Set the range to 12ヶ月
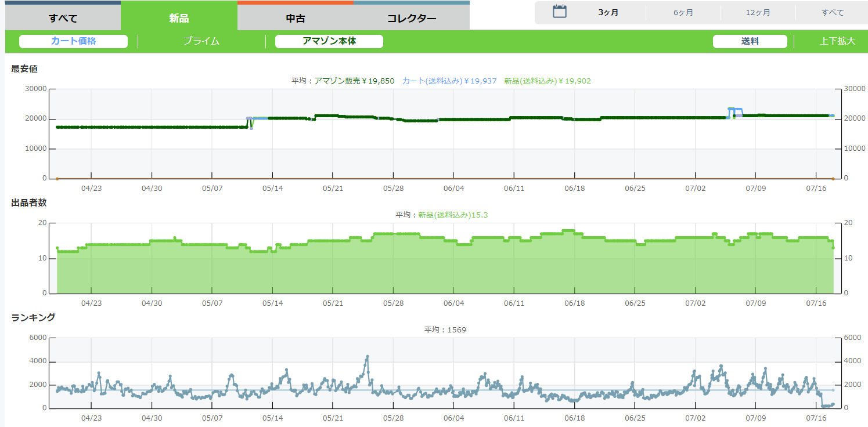Image resolution: width=868 pixels, height=427 pixels. tap(758, 12)
